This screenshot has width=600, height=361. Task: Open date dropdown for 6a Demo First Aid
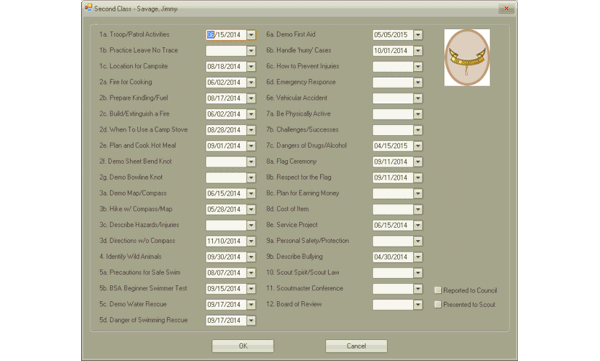click(418, 35)
